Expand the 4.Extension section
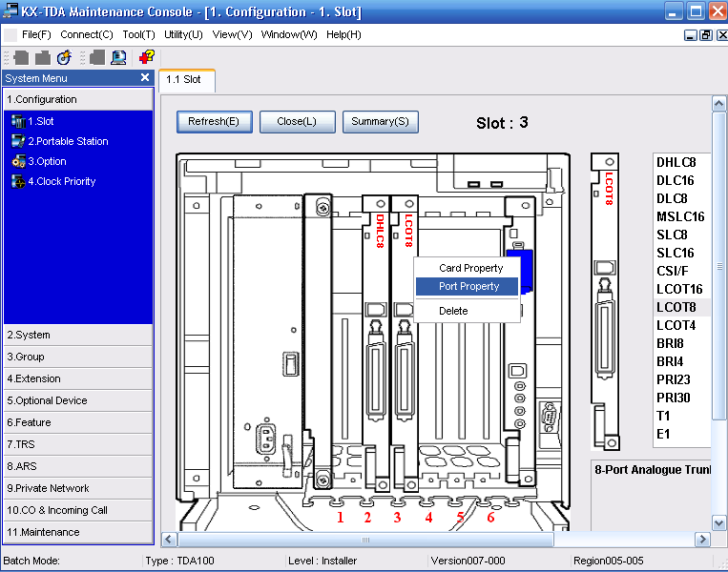Screen dimensions: 728x572 78,378
